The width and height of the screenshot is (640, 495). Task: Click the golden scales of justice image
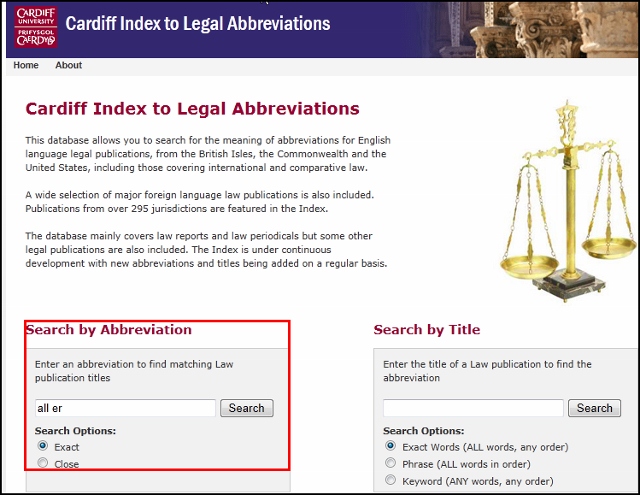(x=568, y=201)
